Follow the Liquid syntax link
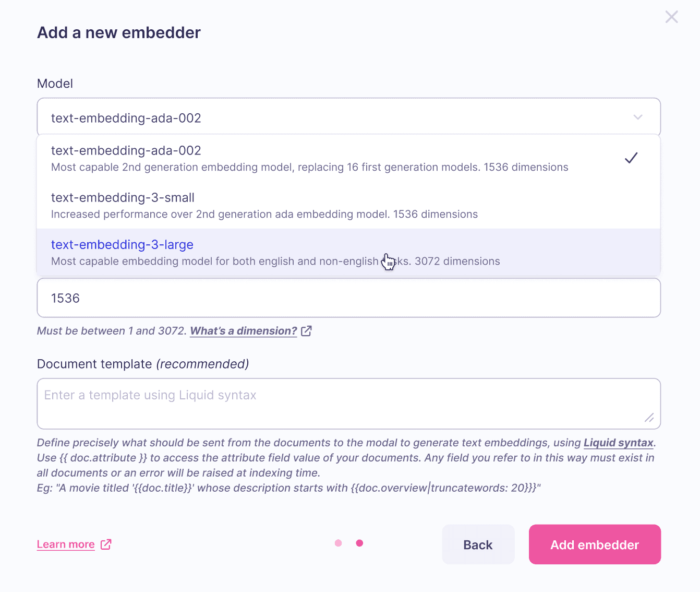The width and height of the screenshot is (700, 592). point(618,443)
